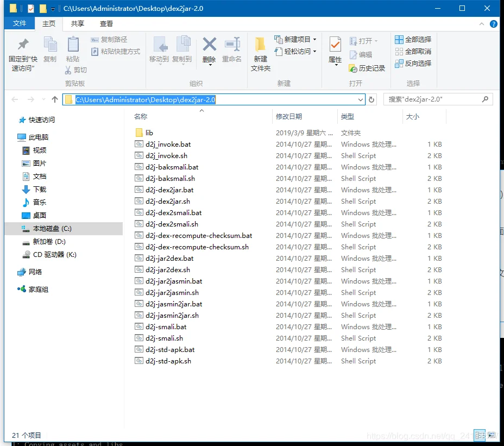This screenshot has width=504, height=446.
Task: Switch to the 共享 Share tab
Action: pos(78,23)
